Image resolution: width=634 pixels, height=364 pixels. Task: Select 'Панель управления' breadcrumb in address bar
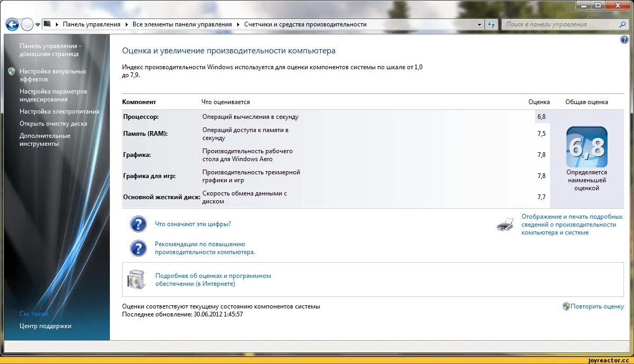click(91, 24)
